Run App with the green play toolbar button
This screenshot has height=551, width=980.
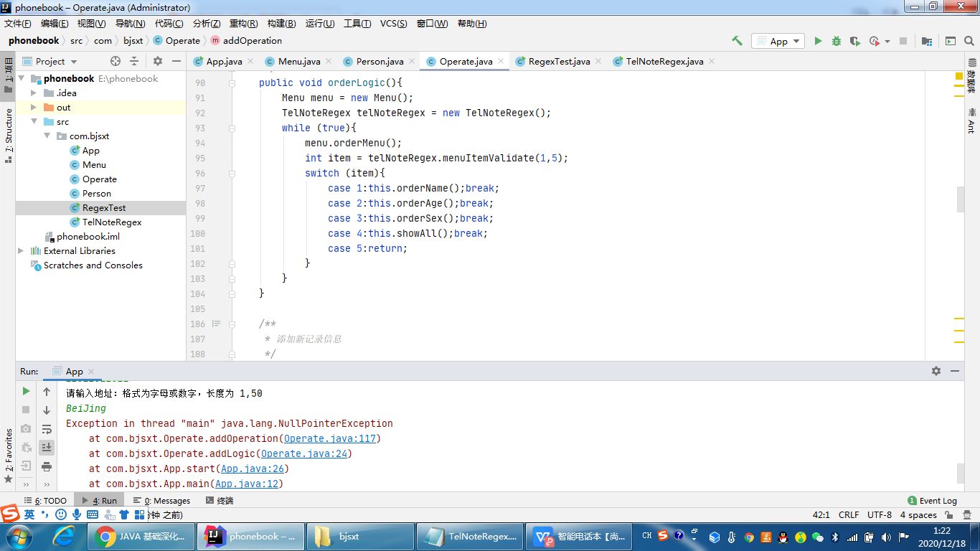coord(818,41)
